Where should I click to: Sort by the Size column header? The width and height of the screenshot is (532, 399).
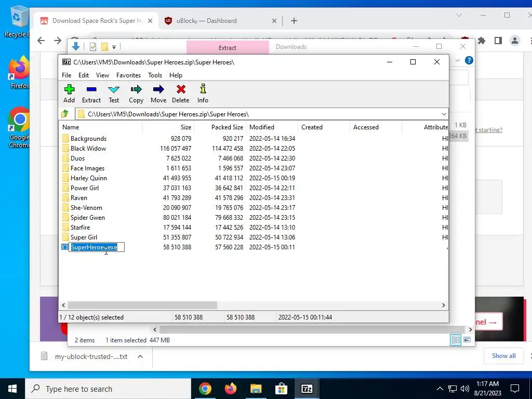click(168, 127)
